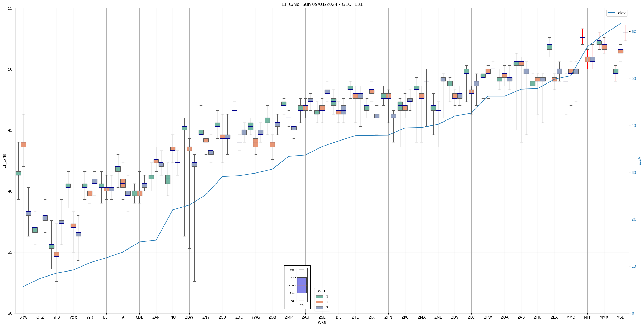Click the inset boxplot key's purple box
This screenshot has width=644, height=327.
302,285
